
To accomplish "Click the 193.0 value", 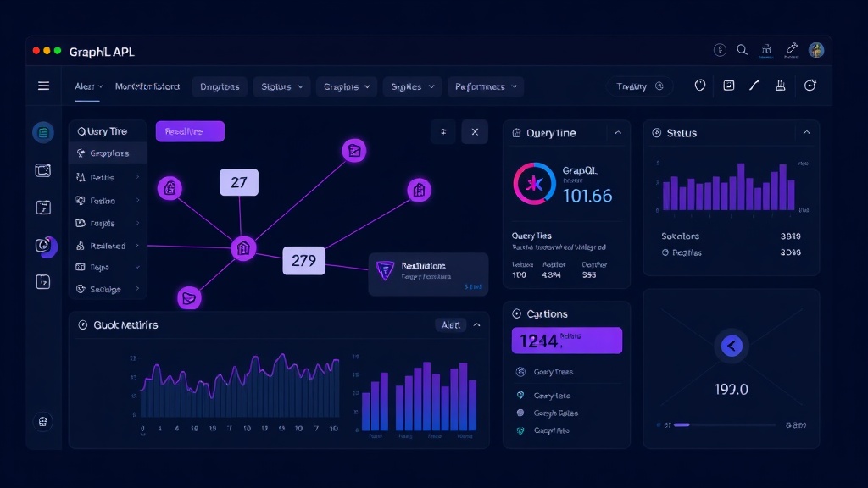I will (732, 390).
